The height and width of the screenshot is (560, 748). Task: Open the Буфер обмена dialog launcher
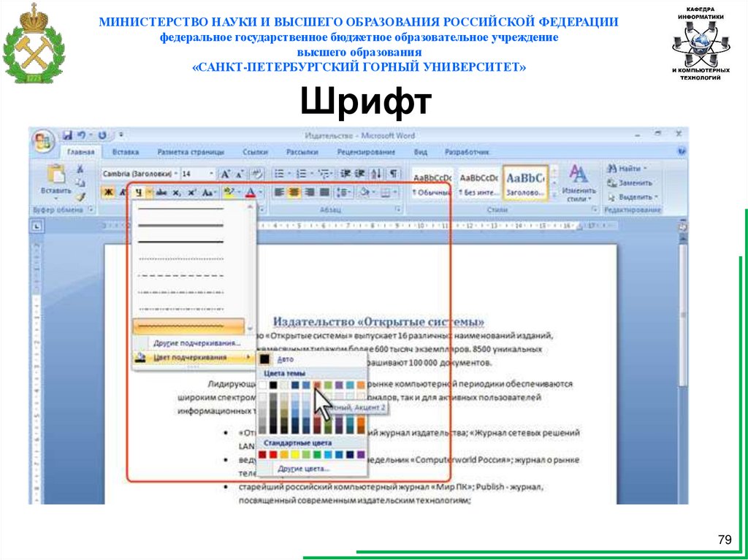coord(90,210)
